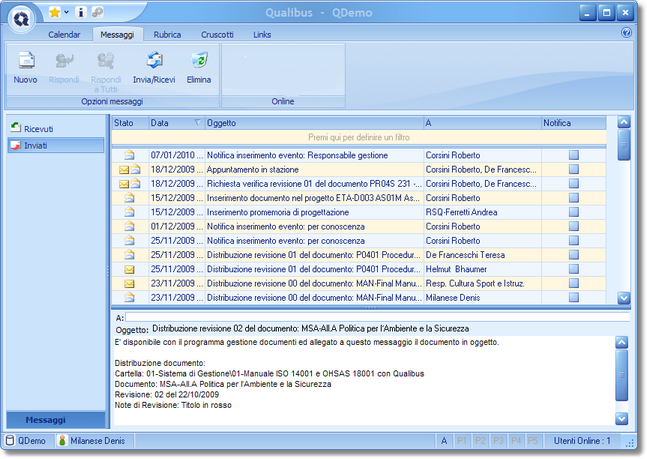Click 'Premi qui per definire un filtro' row

(359, 137)
